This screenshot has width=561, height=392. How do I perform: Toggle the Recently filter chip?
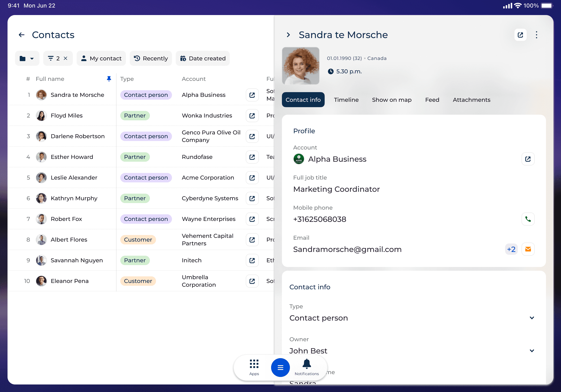151,59
